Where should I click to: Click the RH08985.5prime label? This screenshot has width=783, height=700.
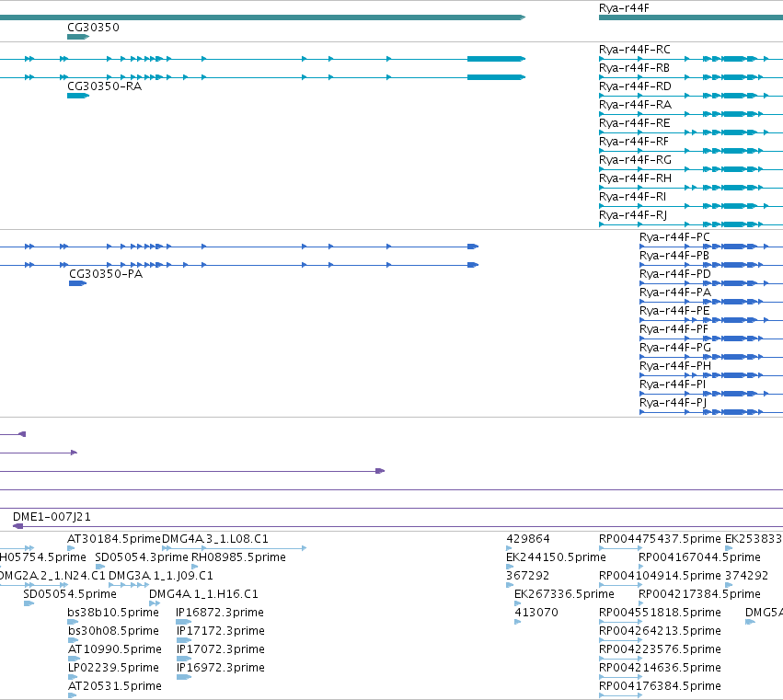pos(238,557)
